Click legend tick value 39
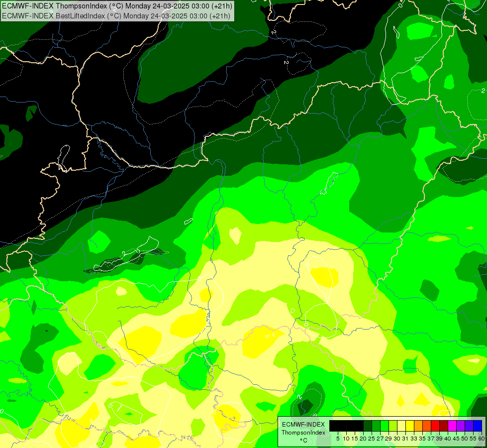This screenshot has width=487, height=448. point(439,439)
